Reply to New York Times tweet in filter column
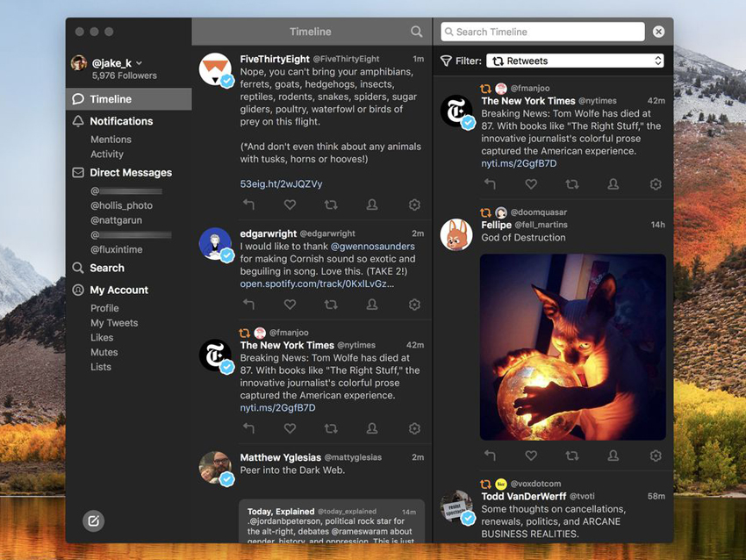Viewport: 746px width, 560px height. tap(490, 183)
